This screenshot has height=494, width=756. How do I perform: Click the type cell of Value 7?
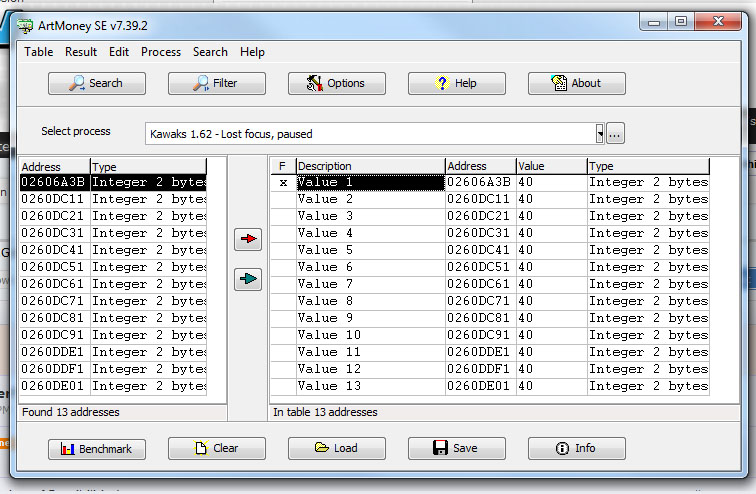[x=648, y=284]
